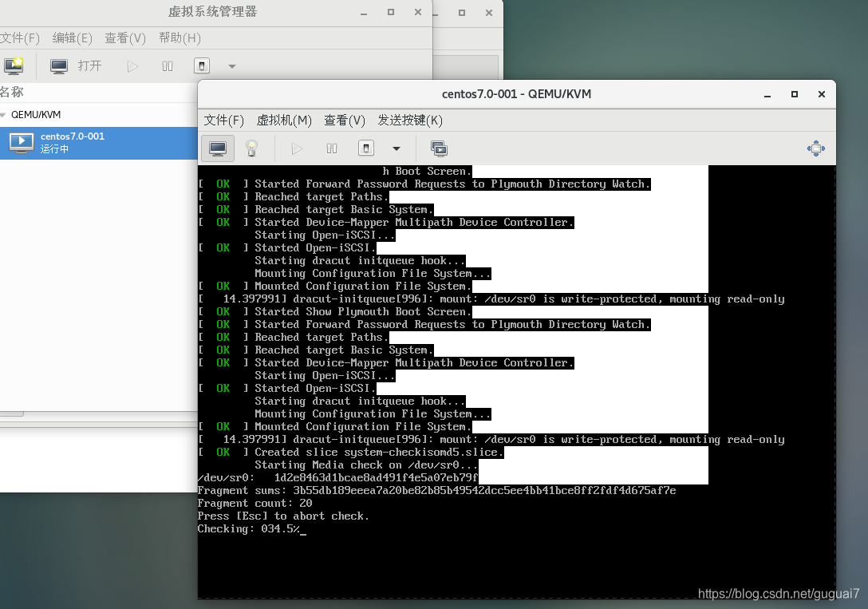Click the shutdown power icon in VM window
Screen dimensions: 868x609
[x=366, y=148]
